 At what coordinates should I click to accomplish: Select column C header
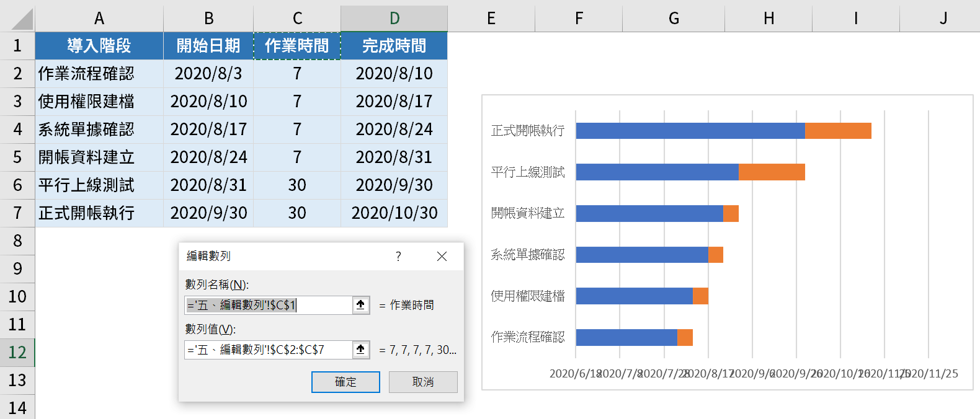[297, 19]
